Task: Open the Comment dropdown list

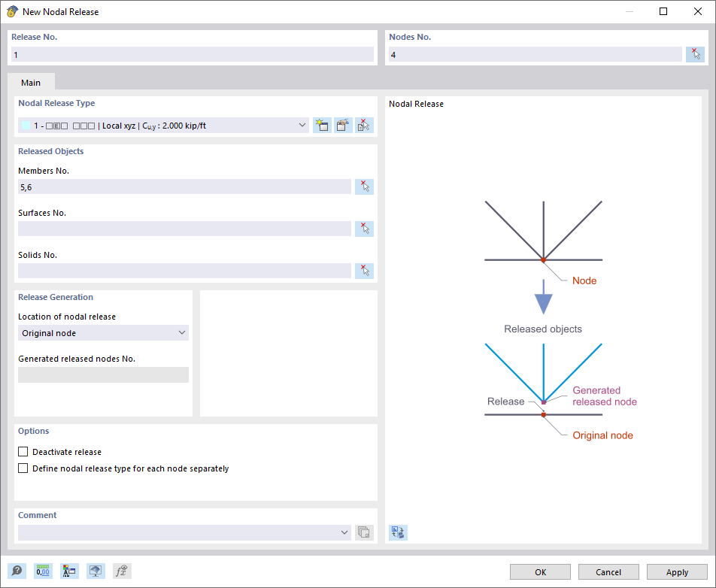Action: pos(344,532)
